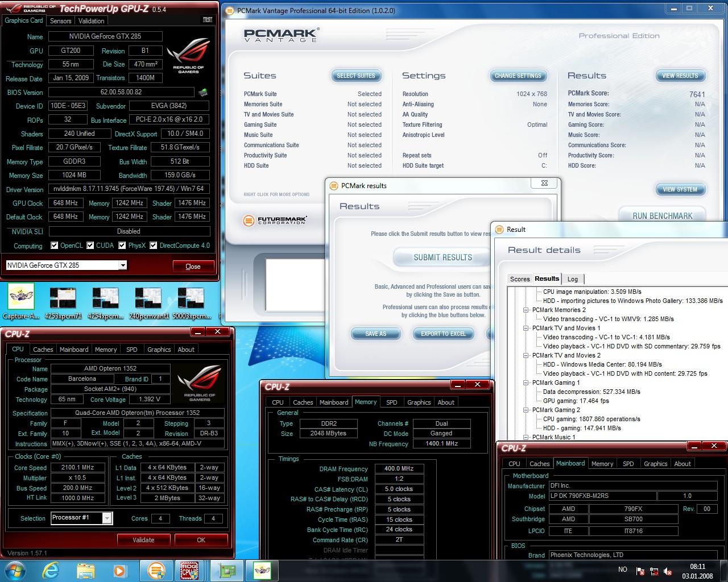Click the network tray icon

[654, 571]
